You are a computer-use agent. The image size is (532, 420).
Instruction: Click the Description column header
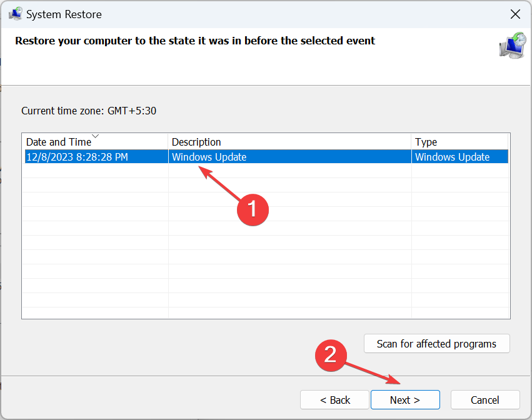click(289, 142)
